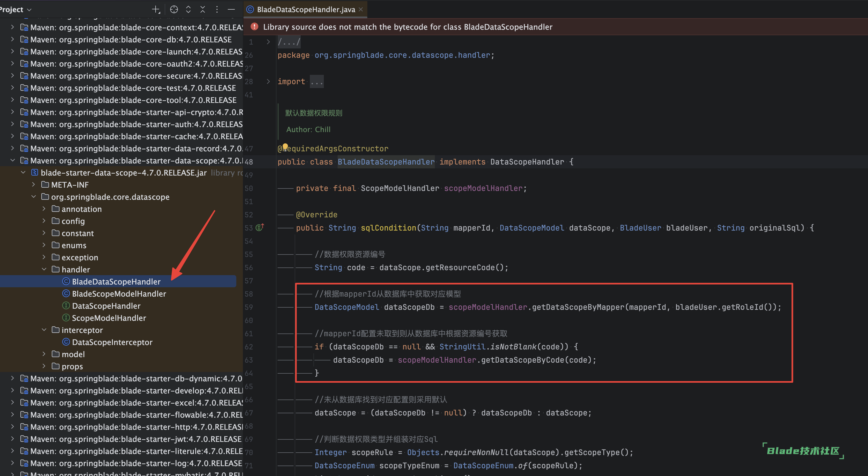Screen dimensions: 868x476
Task: Open Project panel options (three dots)
Action: coord(217,9)
